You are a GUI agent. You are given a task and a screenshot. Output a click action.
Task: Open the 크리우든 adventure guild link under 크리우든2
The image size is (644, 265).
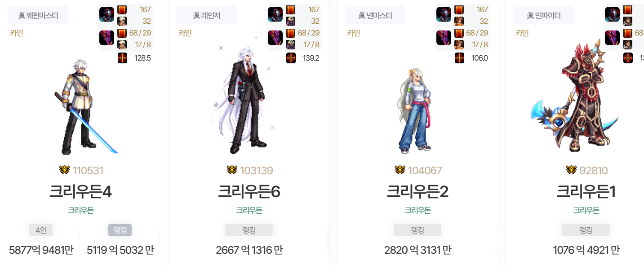(417, 210)
